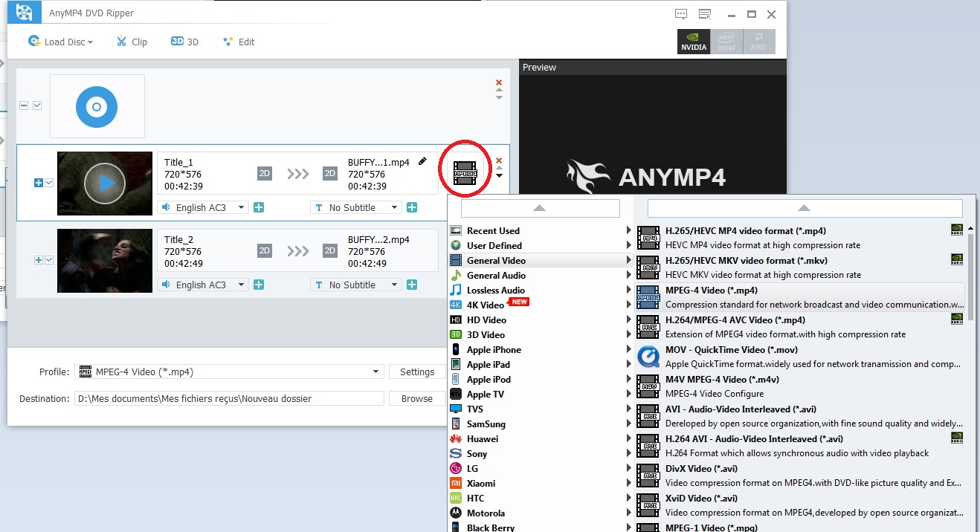Open the MPEG4 format icon for Title_1
The height and width of the screenshot is (532, 980).
click(465, 172)
